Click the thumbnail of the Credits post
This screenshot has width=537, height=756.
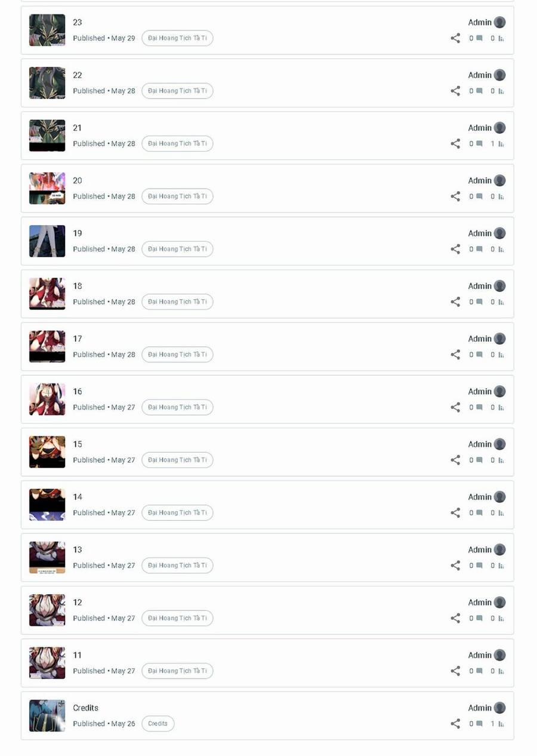tap(47, 715)
